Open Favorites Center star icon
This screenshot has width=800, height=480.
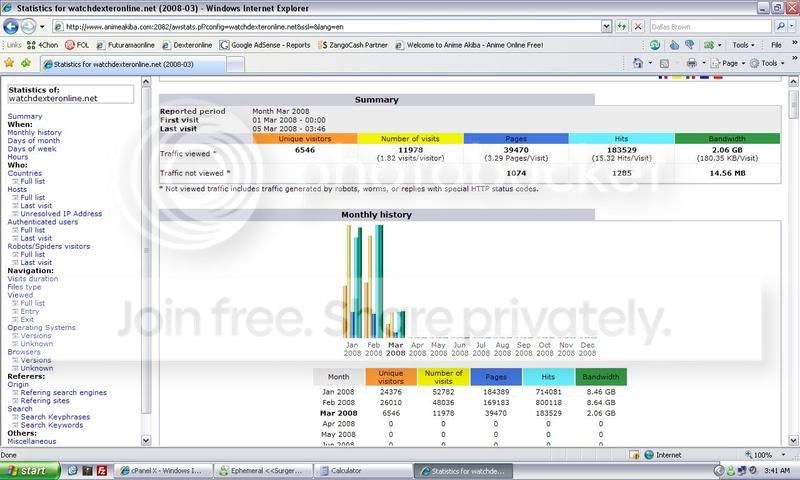tap(9, 63)
